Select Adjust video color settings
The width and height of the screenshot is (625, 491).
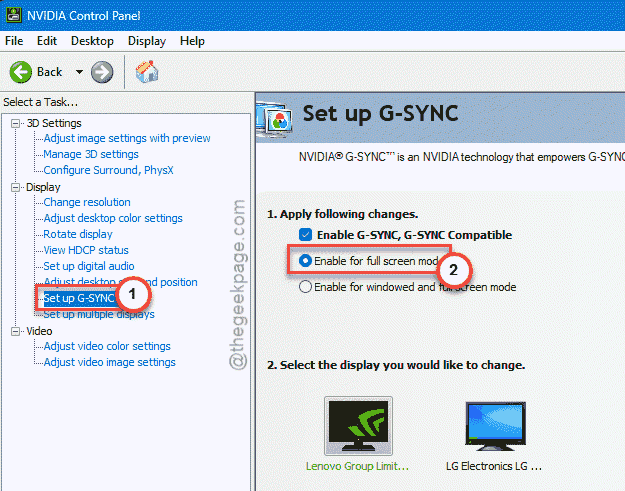107,346
